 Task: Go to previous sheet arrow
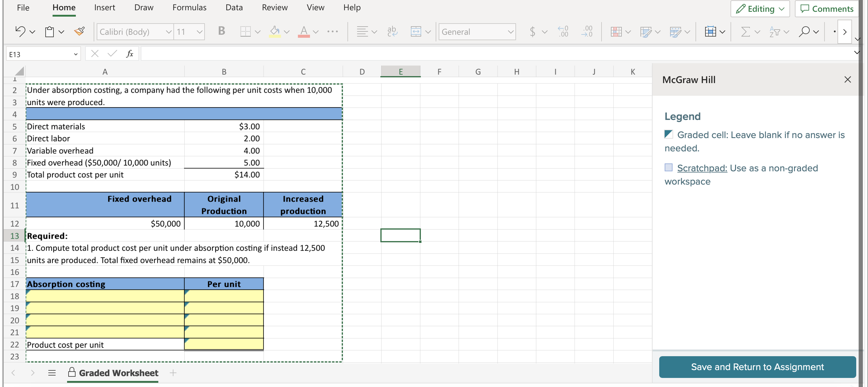(13, 372)
